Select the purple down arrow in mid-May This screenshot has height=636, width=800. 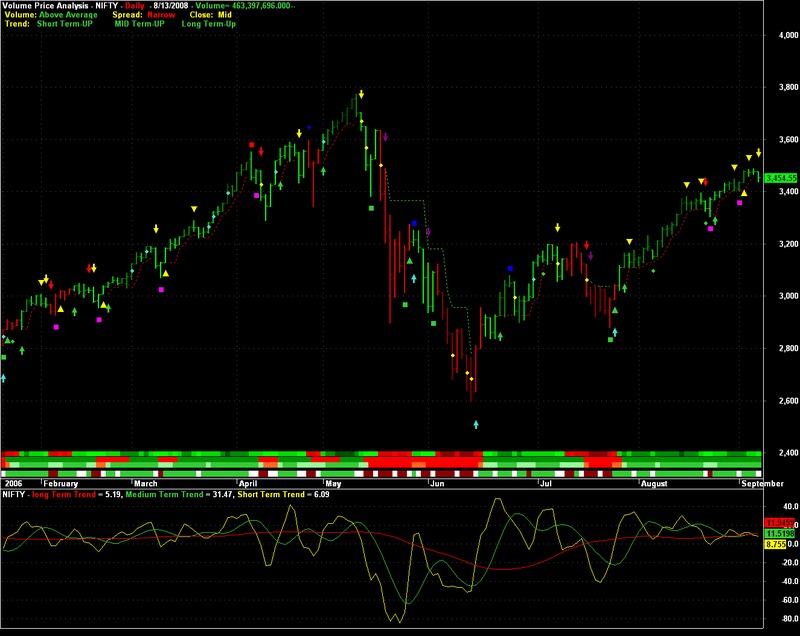pyautogui.click(x=385, y=136)
